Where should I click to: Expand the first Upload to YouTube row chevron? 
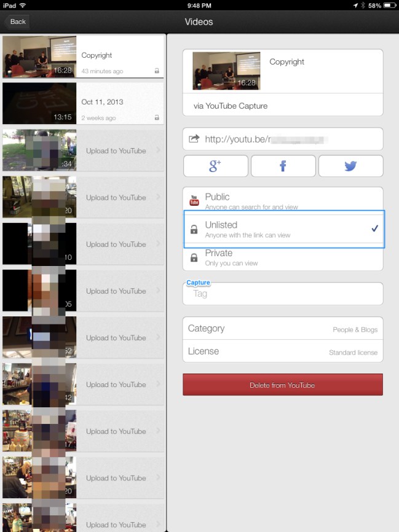[158, 151]
